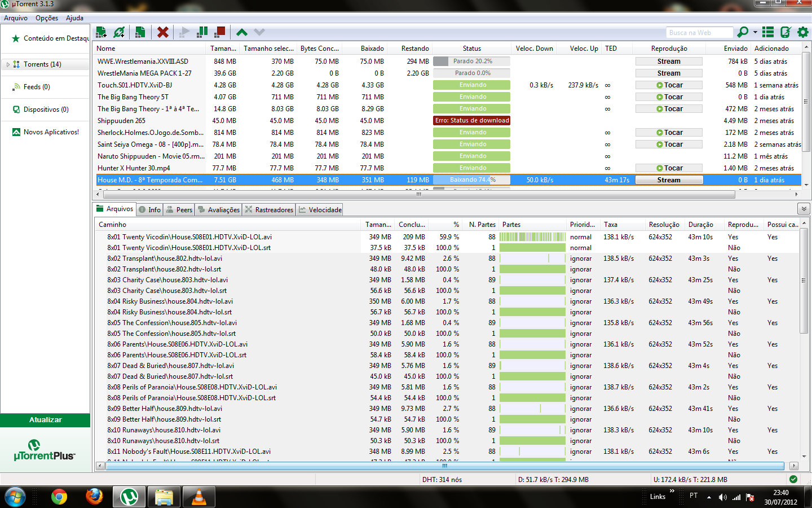Open the Opções menu
Image resolution: width=812 pixels, height=508 pixels.
pyautogui.click(x=47, y=18)
